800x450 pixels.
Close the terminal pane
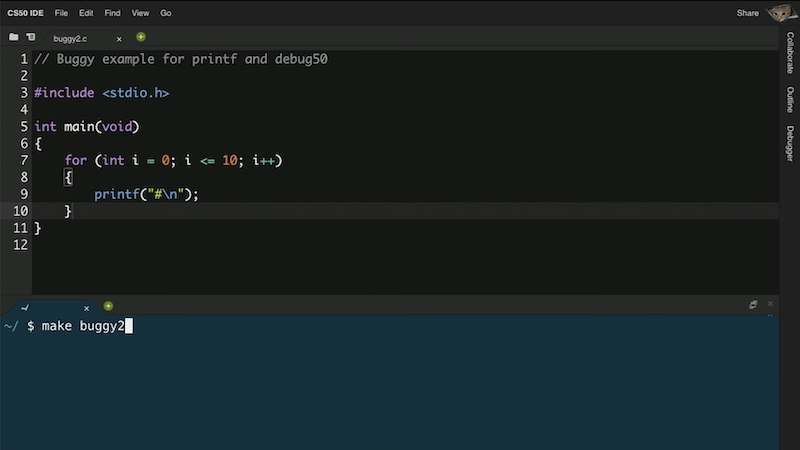[770, 304]
